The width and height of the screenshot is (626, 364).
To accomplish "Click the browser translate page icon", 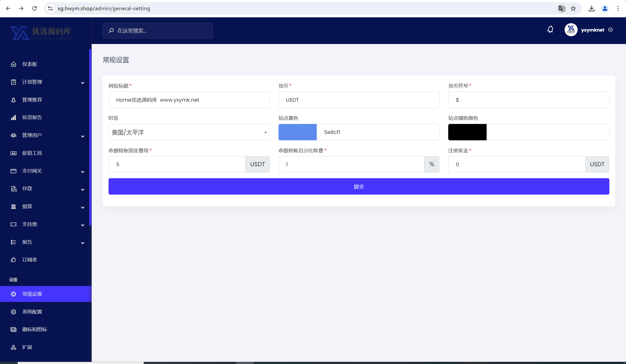I will [x=561, y=9].
